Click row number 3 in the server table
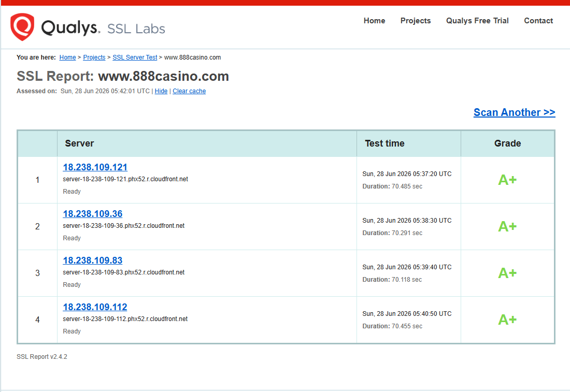 [37, 273]
